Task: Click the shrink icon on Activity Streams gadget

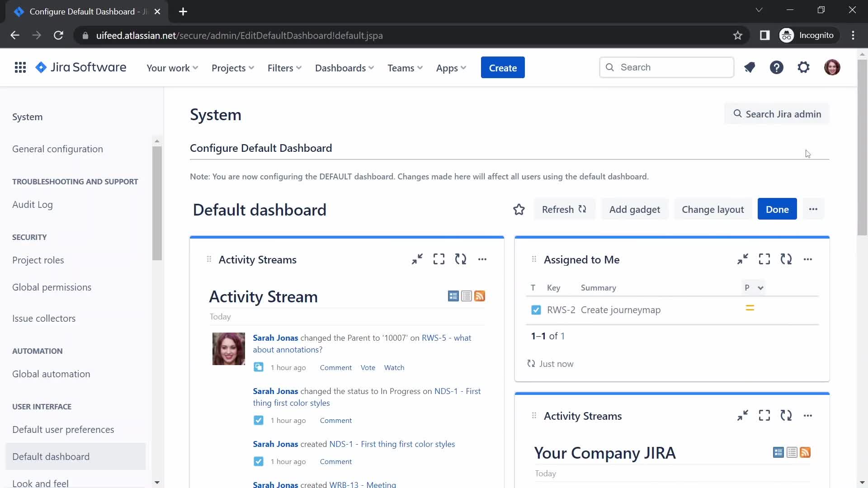Action: 417,258
